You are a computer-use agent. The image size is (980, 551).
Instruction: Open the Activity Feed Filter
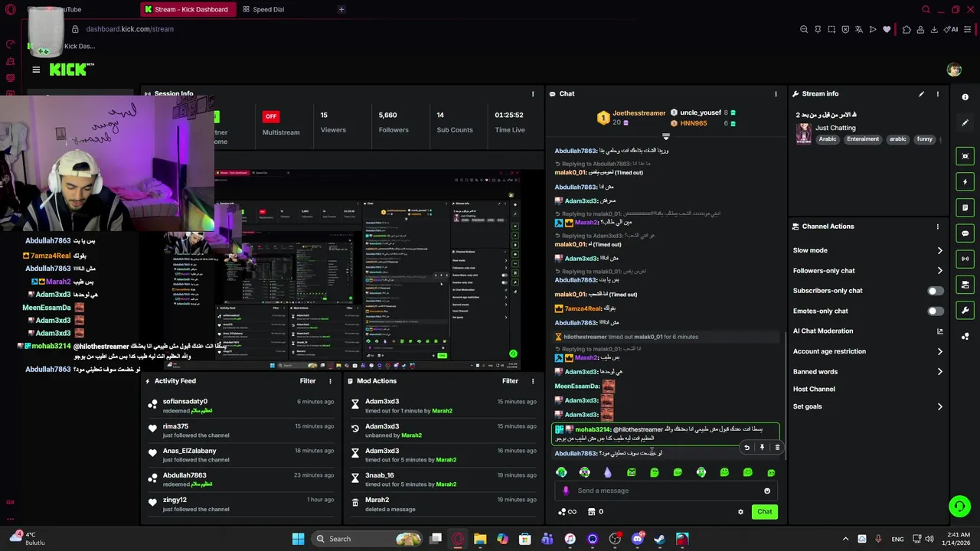[307, 381]
